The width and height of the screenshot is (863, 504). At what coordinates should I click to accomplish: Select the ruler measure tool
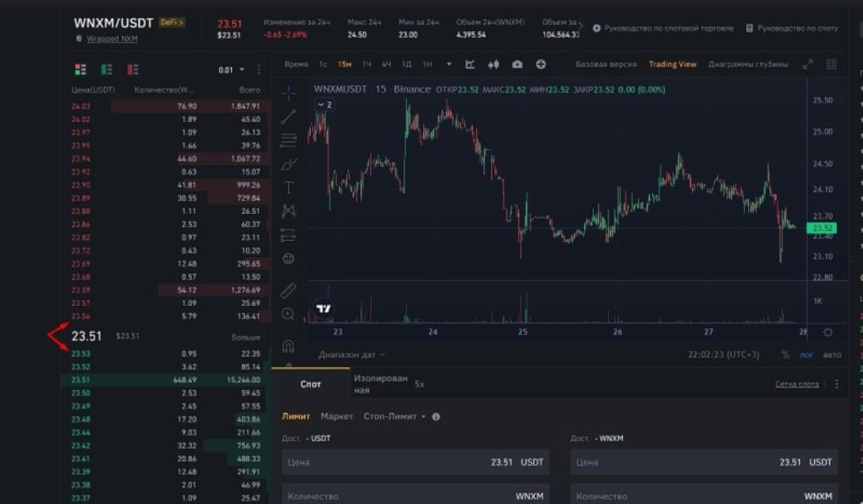click(288, 290)
